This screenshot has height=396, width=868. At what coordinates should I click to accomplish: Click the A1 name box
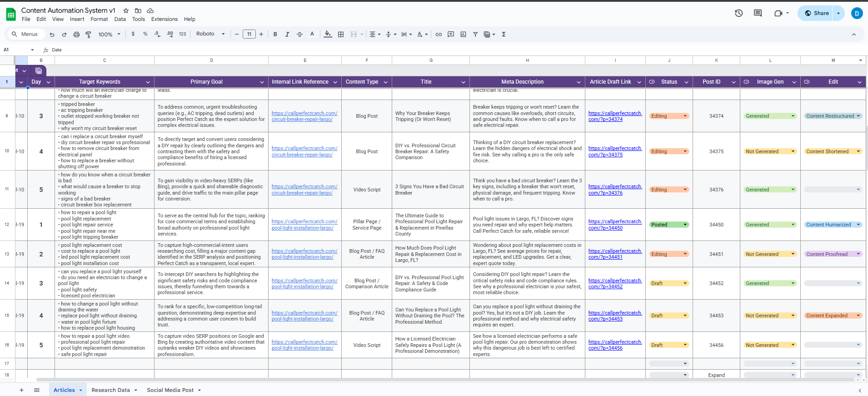(x=17, y=50)
